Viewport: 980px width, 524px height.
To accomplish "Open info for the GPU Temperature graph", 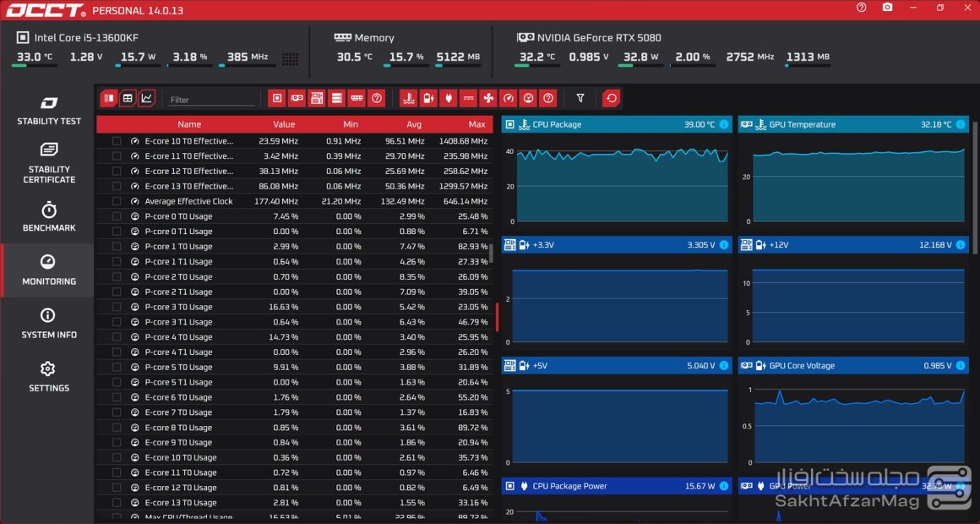I will click(x=961, y=124).
